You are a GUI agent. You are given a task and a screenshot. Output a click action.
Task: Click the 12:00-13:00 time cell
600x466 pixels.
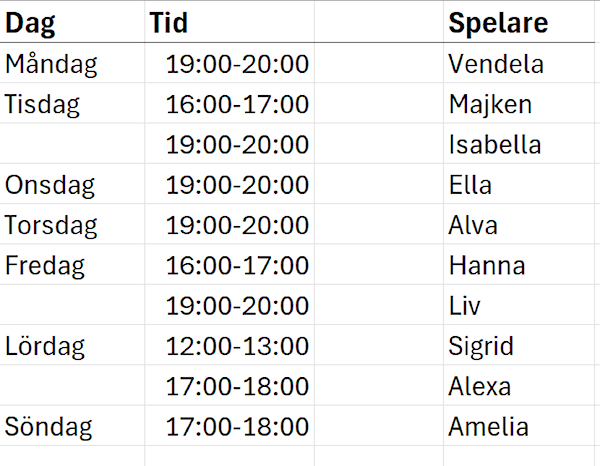point(237,347)
